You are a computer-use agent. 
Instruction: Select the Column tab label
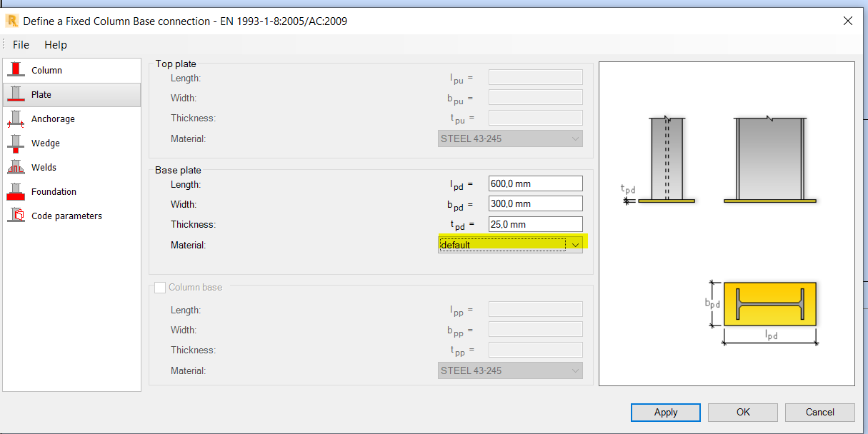click(47, 70)
